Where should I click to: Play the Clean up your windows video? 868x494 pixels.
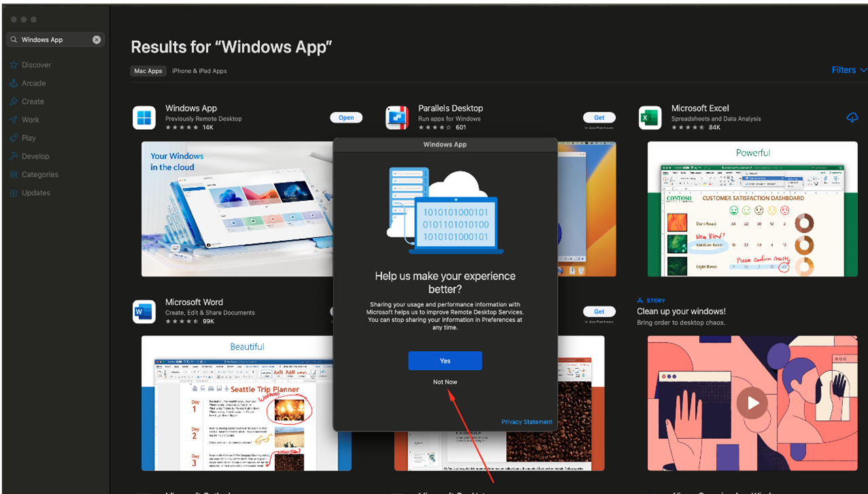[752, 403]
